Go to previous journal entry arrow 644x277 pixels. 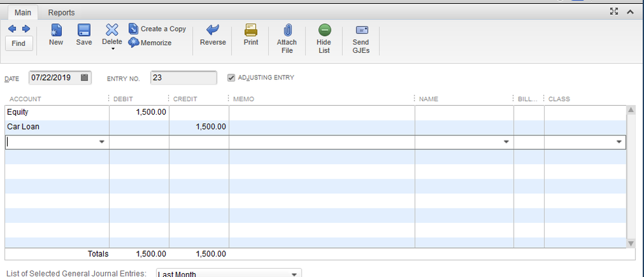coord(12,29)
